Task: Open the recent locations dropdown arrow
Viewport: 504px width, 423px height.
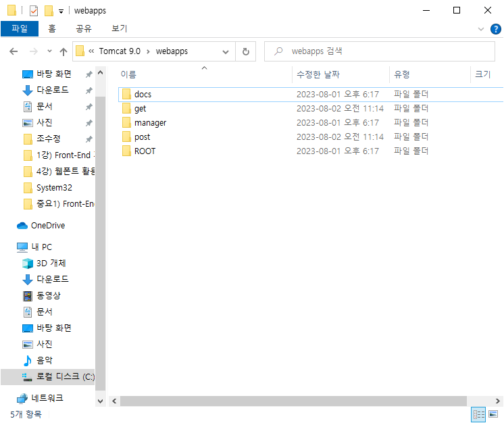Action: tap(49, 51)
